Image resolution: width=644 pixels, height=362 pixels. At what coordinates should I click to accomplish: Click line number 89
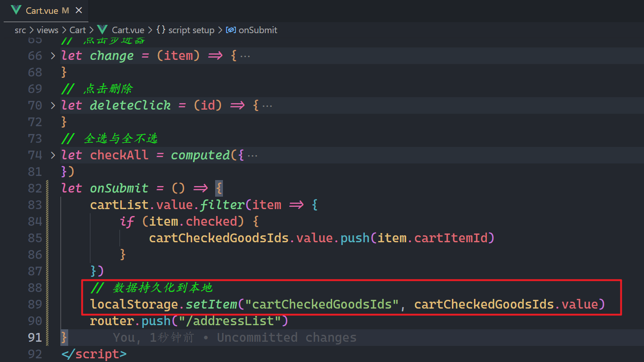click(35, 304)
